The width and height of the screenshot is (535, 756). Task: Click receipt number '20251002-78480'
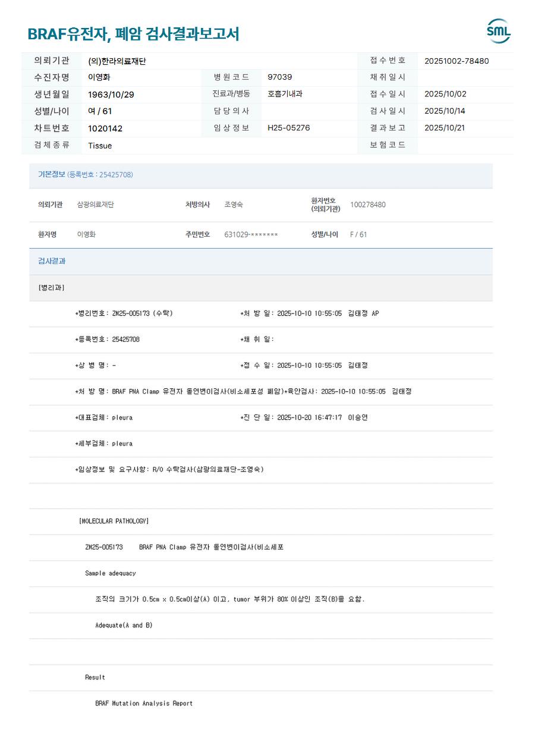pos(457,61)
